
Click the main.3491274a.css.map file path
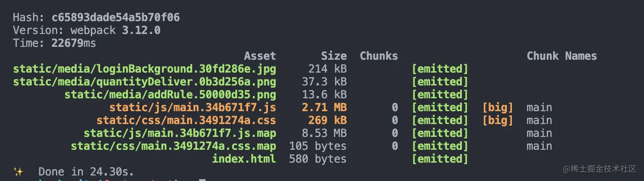click(x=173, y=146)
